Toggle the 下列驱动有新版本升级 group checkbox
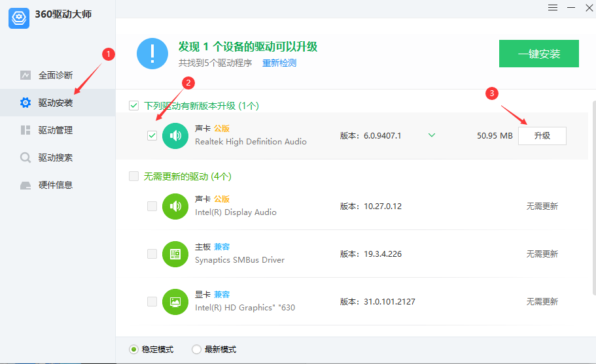 point(134,105)
